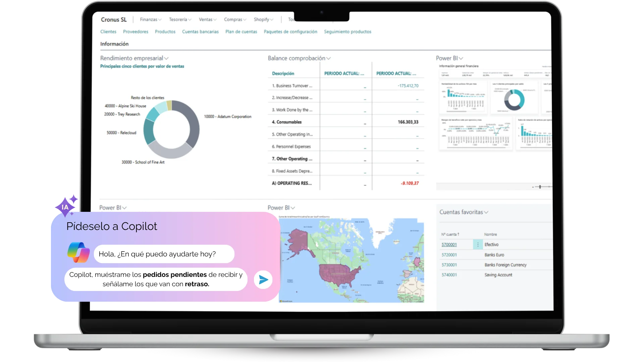Open the Ventas dropdown
Image resolution: width=644 pixels, height=362 pixels.
tap(207, 19)
